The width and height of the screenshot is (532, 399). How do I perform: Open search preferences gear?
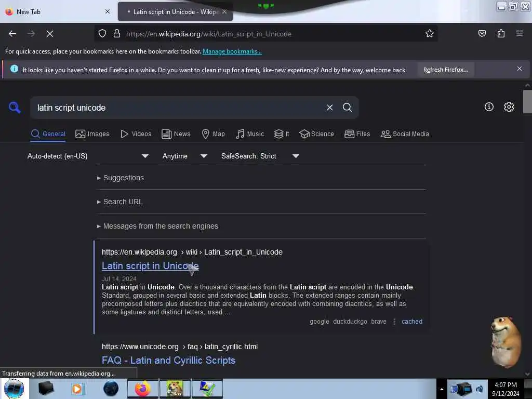[x=509, y=107]
